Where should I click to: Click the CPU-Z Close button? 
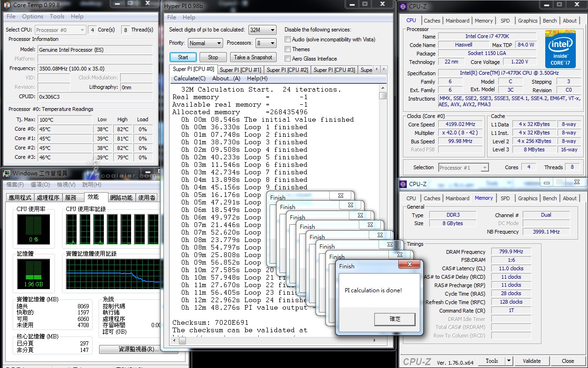[x=568, y=361]
